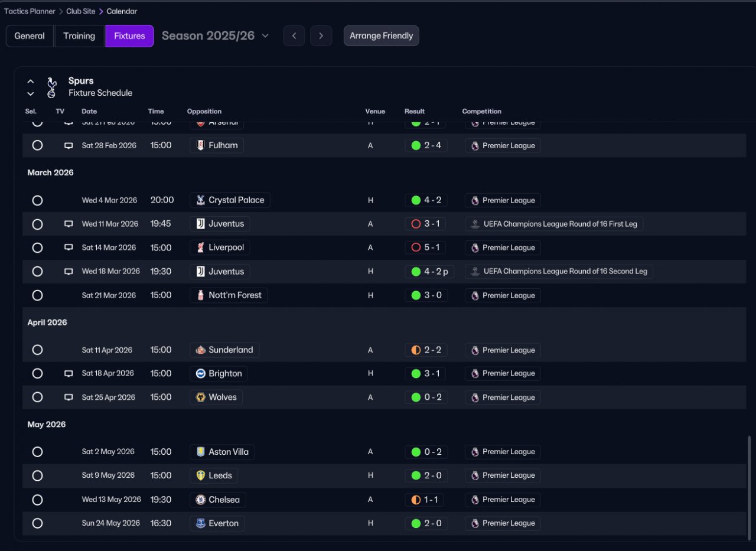756x551 pixels.
Task: Select the radio button for Liverpool fixture
Action: pos(37,247)
